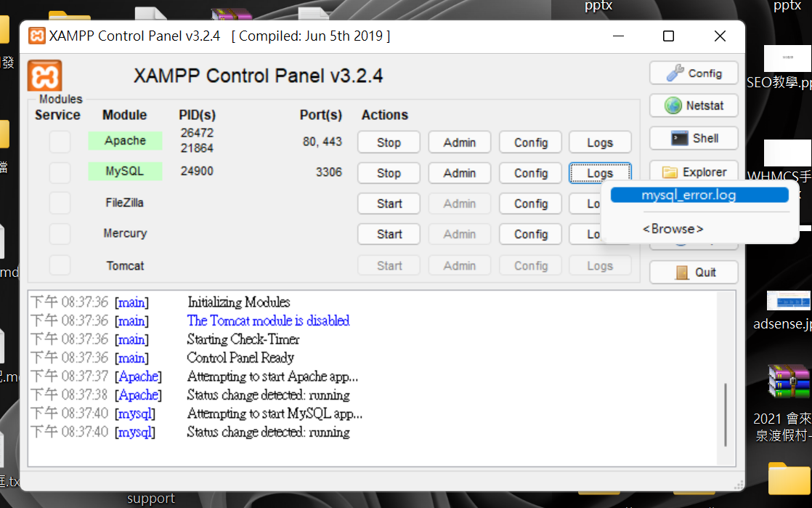812x508 pixels.
Task: Open the adsense.jpg desktop thumbnail
Action: [x=788, y=301]
